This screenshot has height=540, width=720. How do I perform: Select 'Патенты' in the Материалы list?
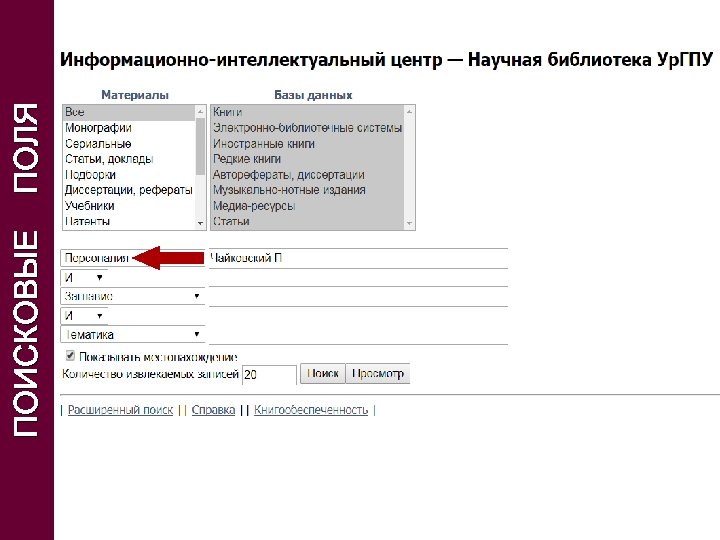click(x=129, y=222)
